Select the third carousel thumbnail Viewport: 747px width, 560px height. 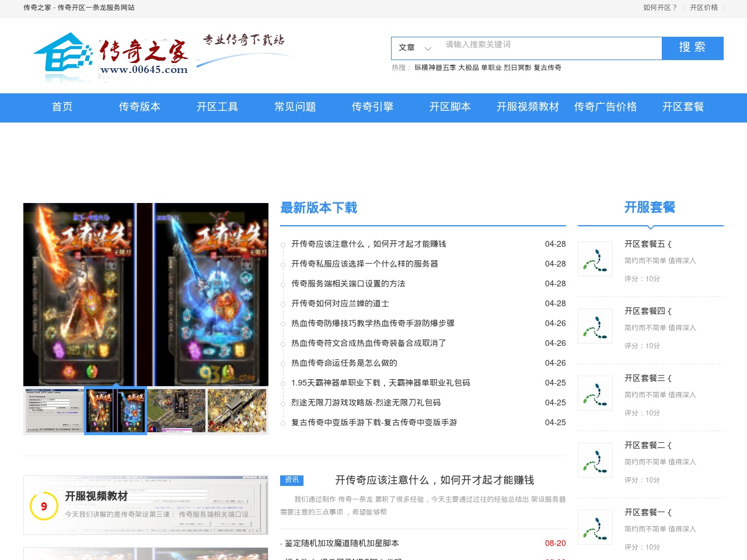[x=176, y=411]
